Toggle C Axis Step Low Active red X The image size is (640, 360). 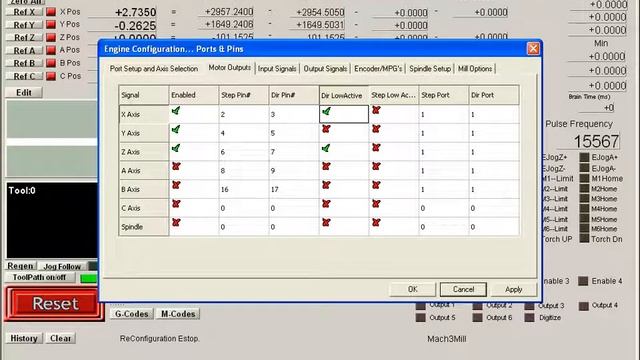click(376, 204)
